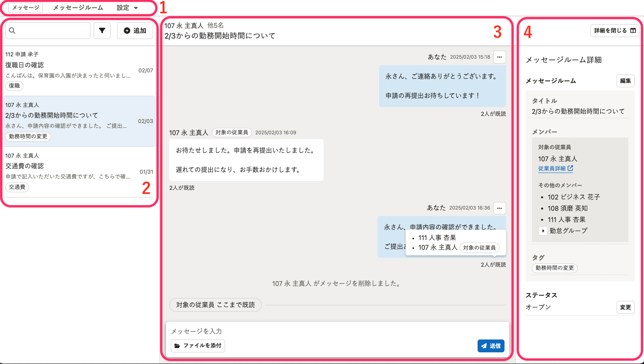Open options menu for 16:36 message
Viewport: 644px width, 364px height.
pyautogui.click(x=499, y=208)
